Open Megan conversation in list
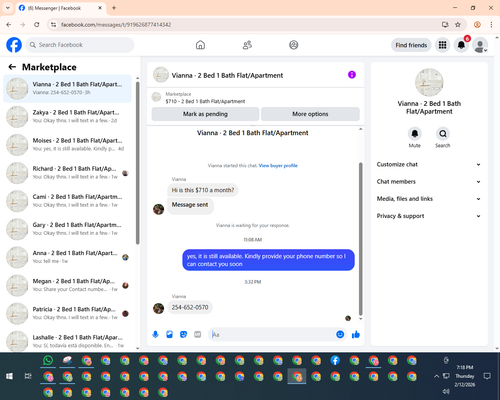The width and height of the screenshot is (500, 400). (x=68, y=285)
